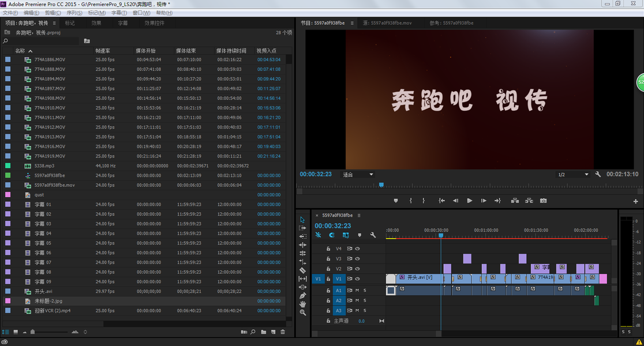Open the timeline sequence panel menu
Screen dimensions: 644x346
point(359,215)
